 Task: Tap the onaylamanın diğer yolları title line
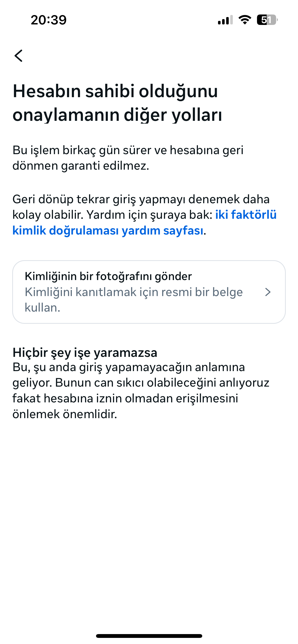click(x=117, y=115)
